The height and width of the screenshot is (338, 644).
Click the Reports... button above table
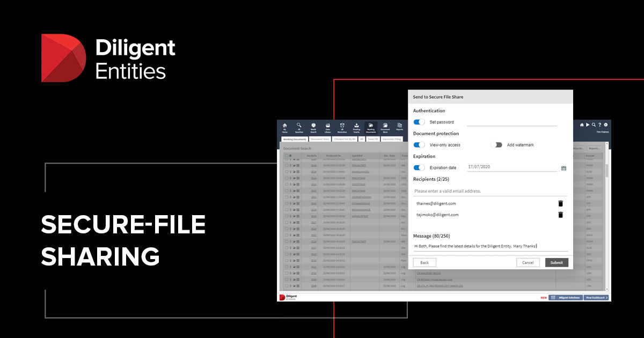point(595,148)
